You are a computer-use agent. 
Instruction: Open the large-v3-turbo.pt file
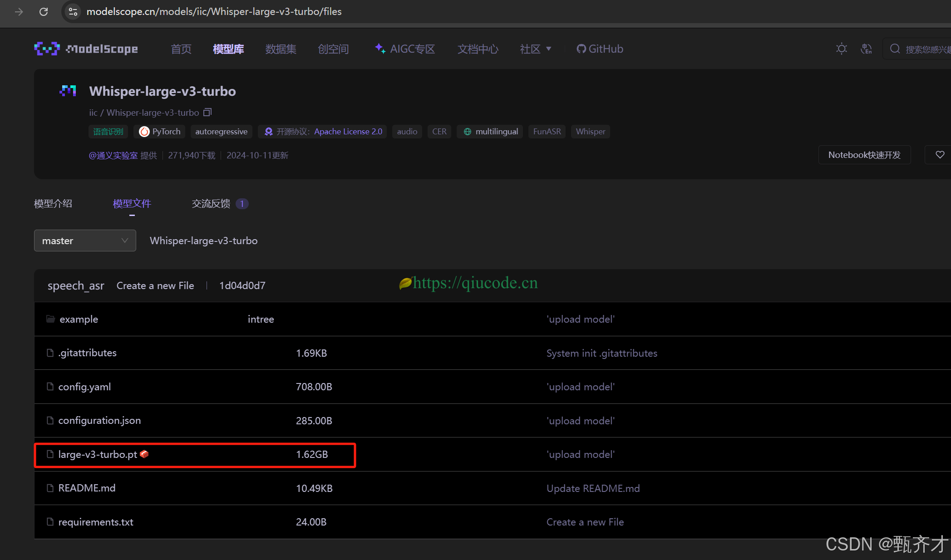click(x=98, y=454)
